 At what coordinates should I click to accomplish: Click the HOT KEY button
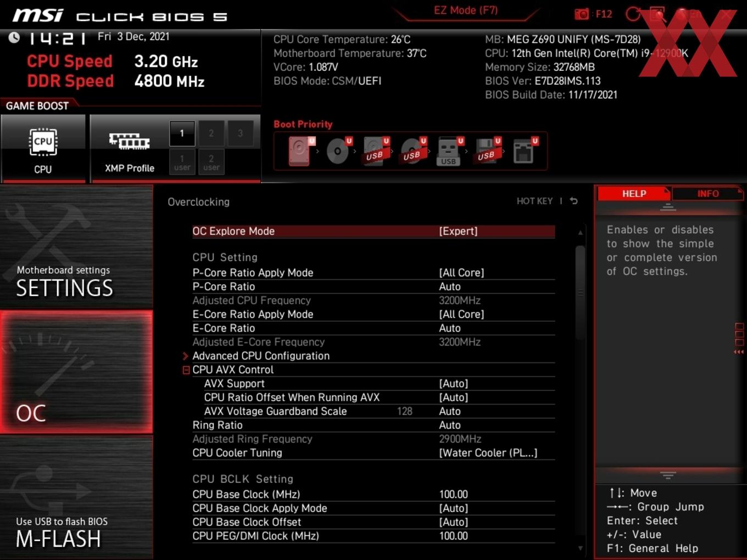tap(534, 201)
